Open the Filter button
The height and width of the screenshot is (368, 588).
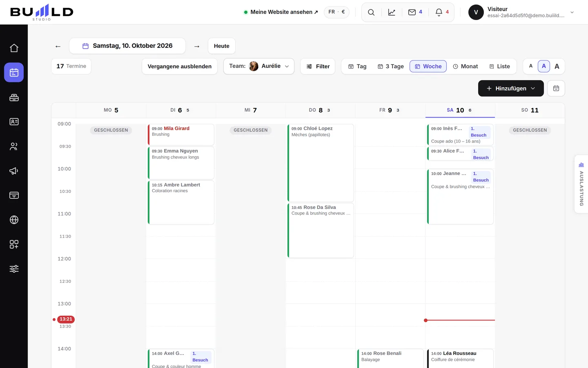point(318,66)
